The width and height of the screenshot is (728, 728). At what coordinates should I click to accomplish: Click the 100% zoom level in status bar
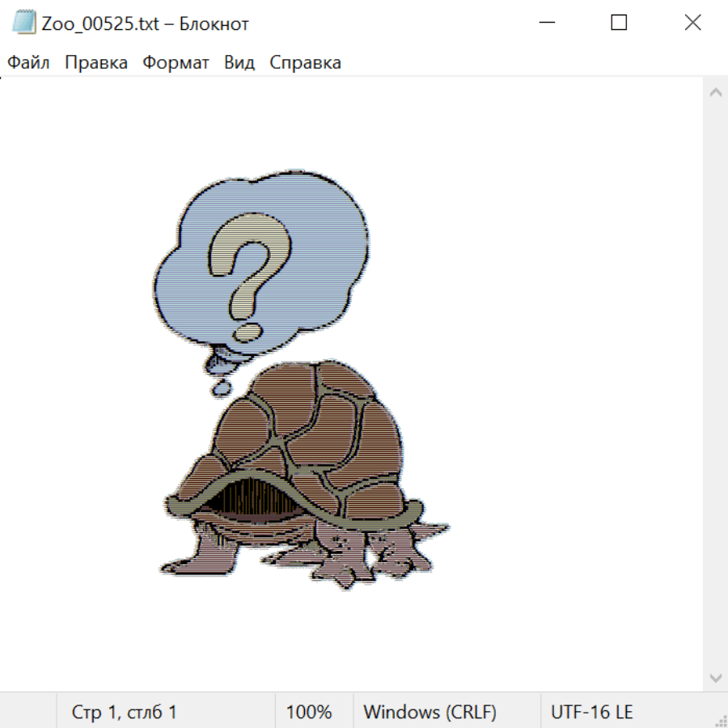tap(309, 713)
